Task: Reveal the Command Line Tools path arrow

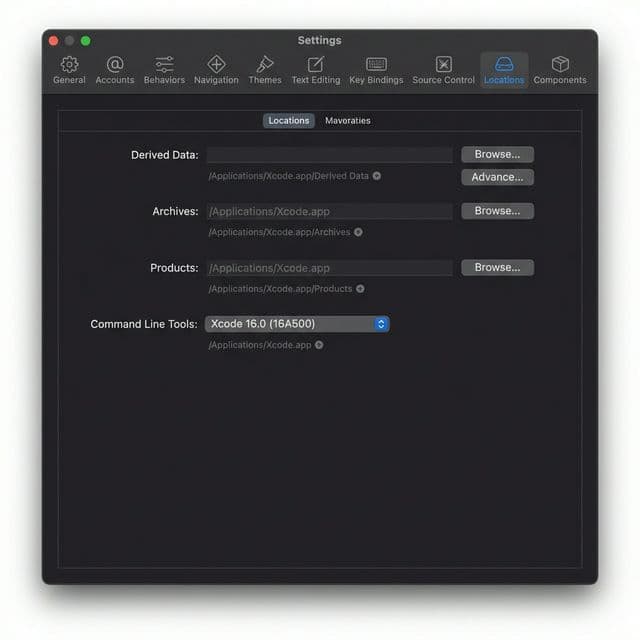Action: coord(319,345)
